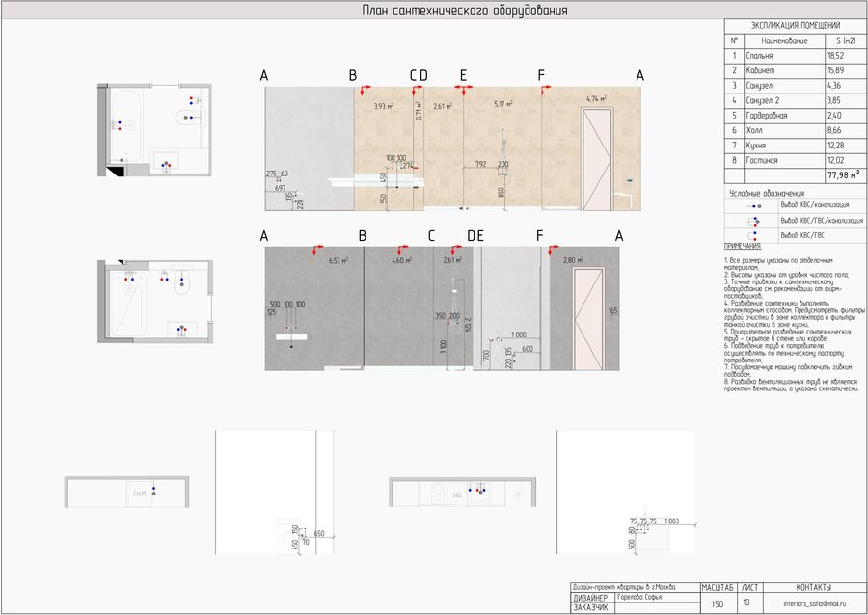Select the Гардеробная row in the room table
Screen dimensions: 868x615
[795, 116]
